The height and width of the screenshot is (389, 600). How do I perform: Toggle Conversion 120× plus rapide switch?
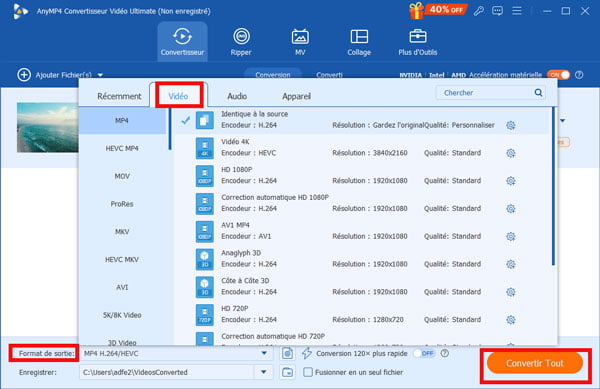click(424, 353)
